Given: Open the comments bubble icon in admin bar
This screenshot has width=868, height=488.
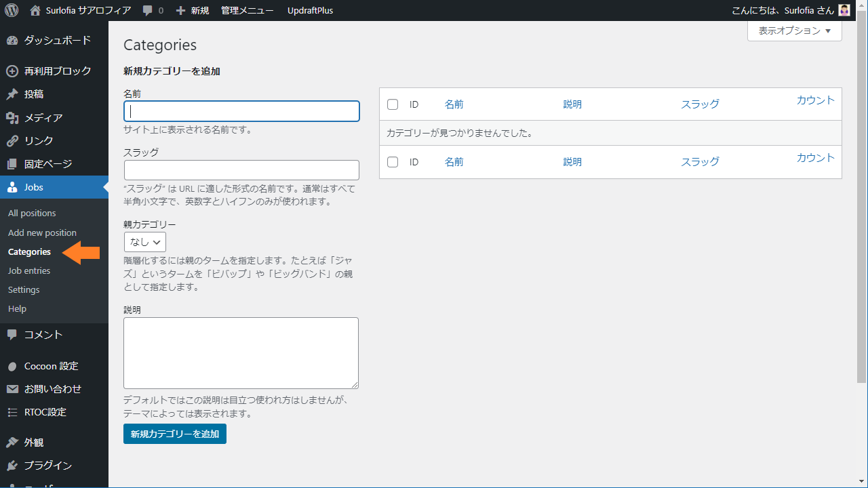Looking at the screenshot, I should click(x=148, y=11).
